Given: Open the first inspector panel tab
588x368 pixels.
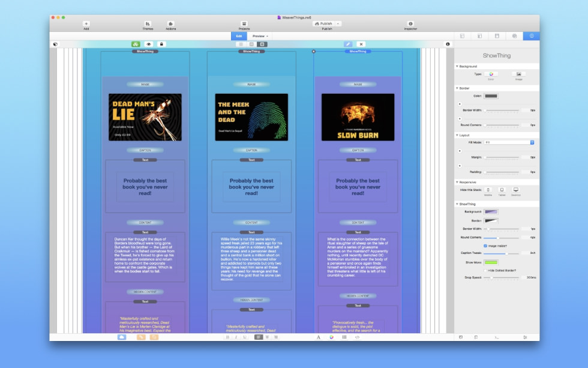Looking at the screenshot, I should tap(463, 36).
